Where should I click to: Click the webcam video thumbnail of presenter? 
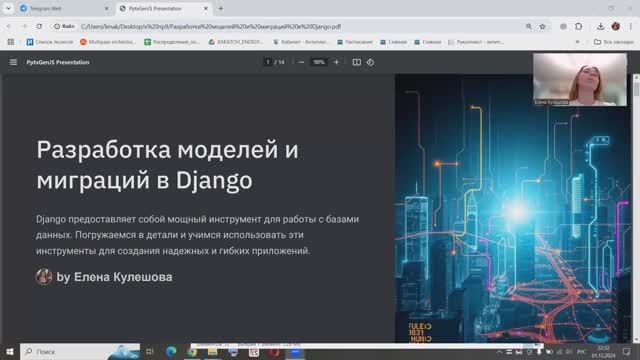pyautogui.click(x=580, y=80)
